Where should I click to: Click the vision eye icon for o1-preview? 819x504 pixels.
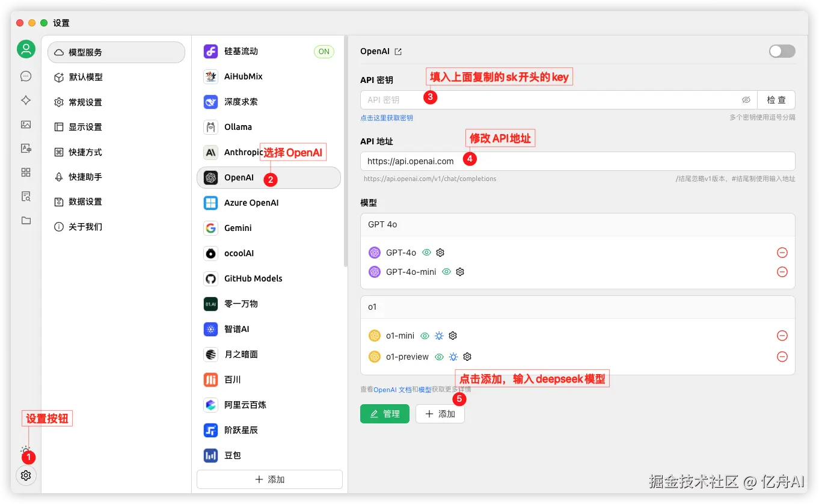pos(439,357)
